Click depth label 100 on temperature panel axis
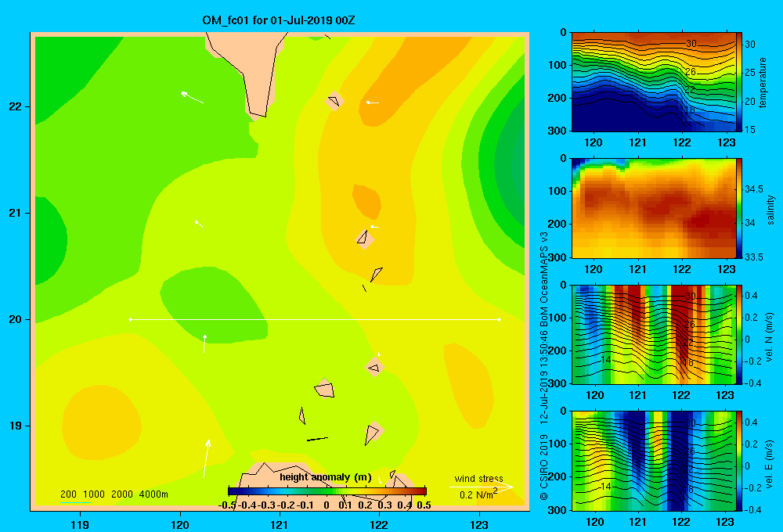The height and width of the screenshot is (532, 783). pyautogui.click(x=558, y=65)
